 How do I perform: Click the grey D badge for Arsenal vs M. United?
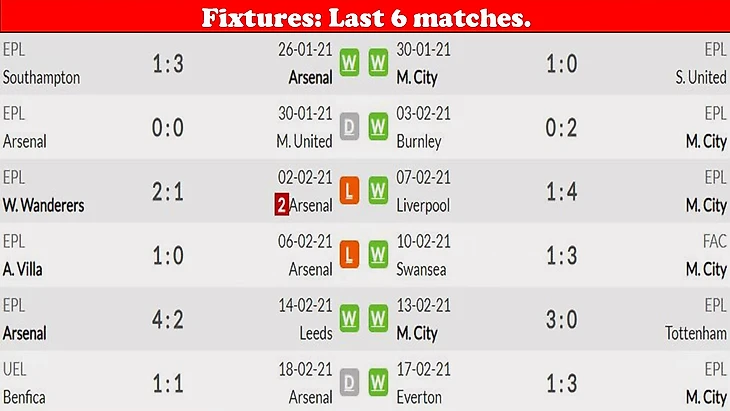coord(349,127)
